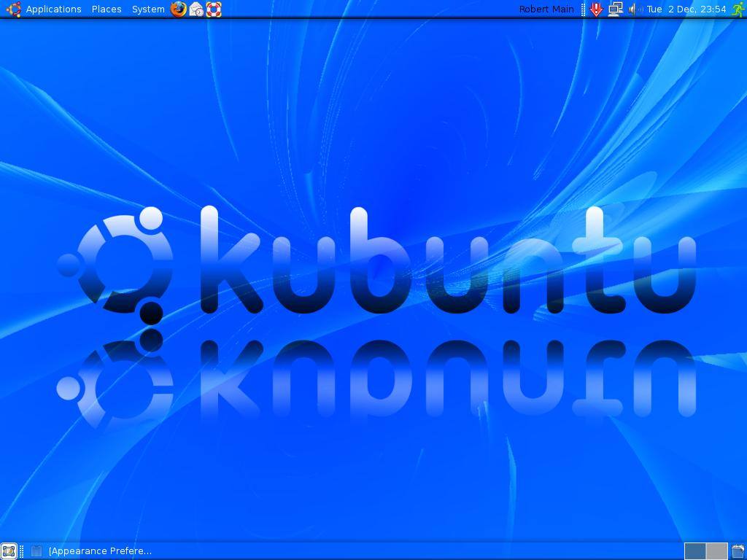Open the Places menu
747x560 pixels.
point(107,9)
